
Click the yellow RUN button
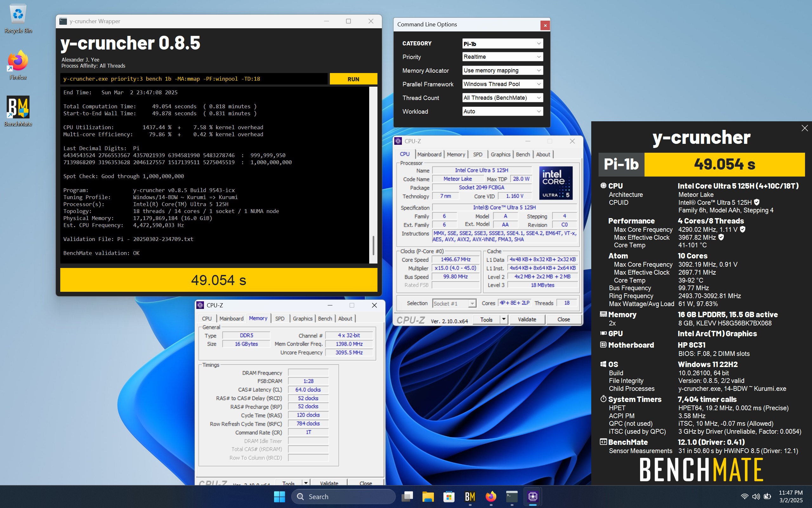coord(353,79)
